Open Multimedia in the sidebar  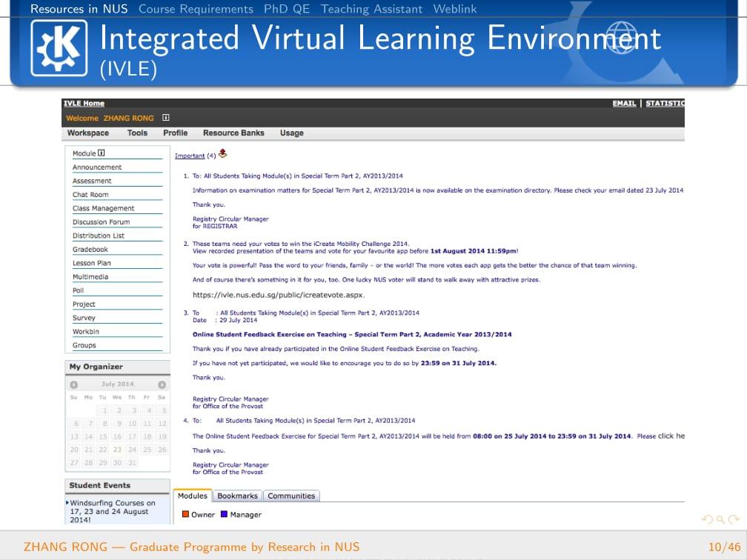[90, 277]
